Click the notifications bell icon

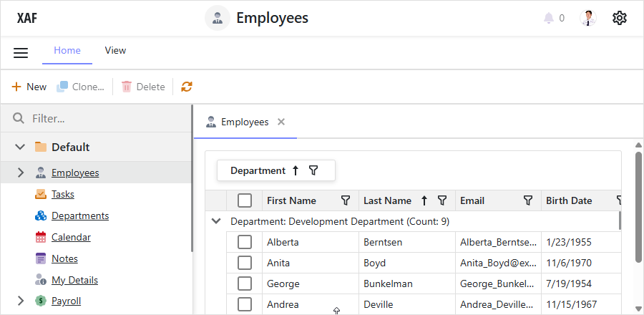click(549, 18)
